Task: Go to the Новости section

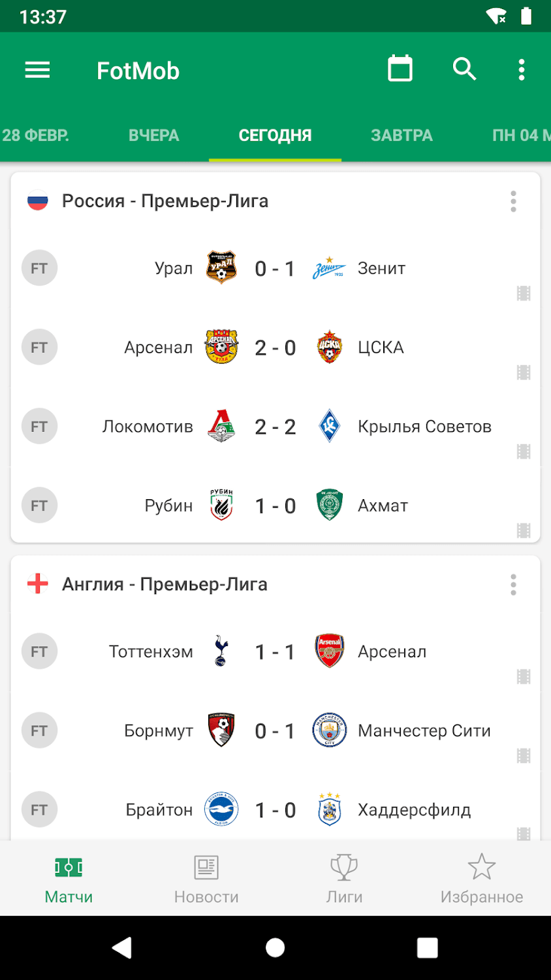Action: click(206, 879)
